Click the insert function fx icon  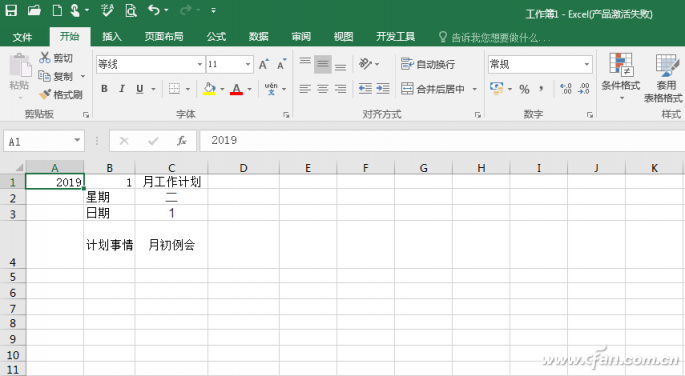182,141
